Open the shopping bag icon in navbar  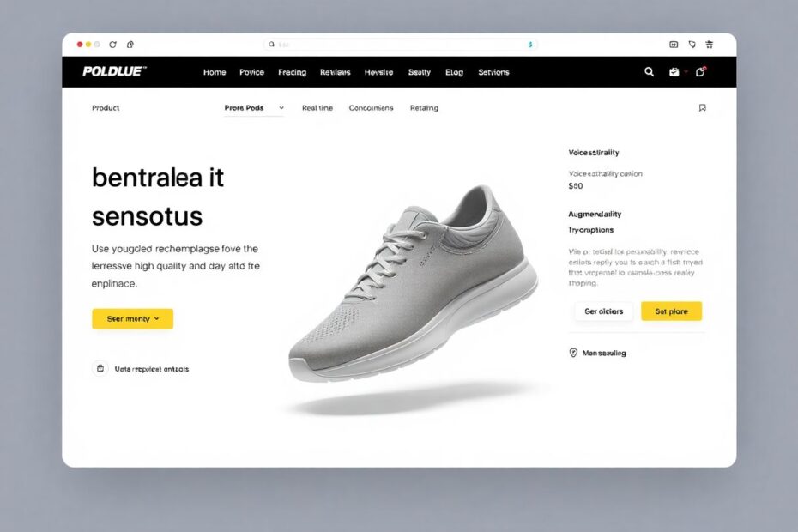(674, 72)
